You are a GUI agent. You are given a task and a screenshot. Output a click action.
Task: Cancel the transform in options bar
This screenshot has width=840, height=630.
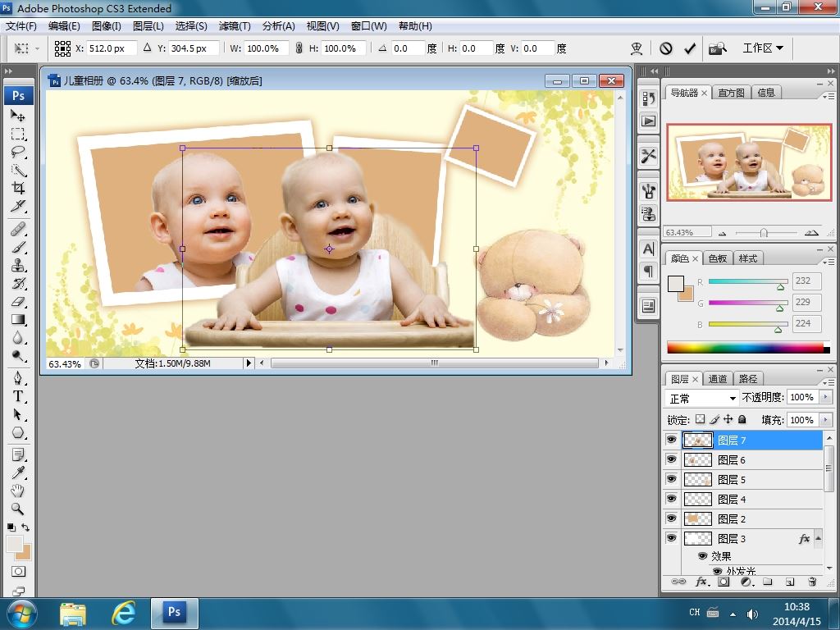(x=666, y=48)
